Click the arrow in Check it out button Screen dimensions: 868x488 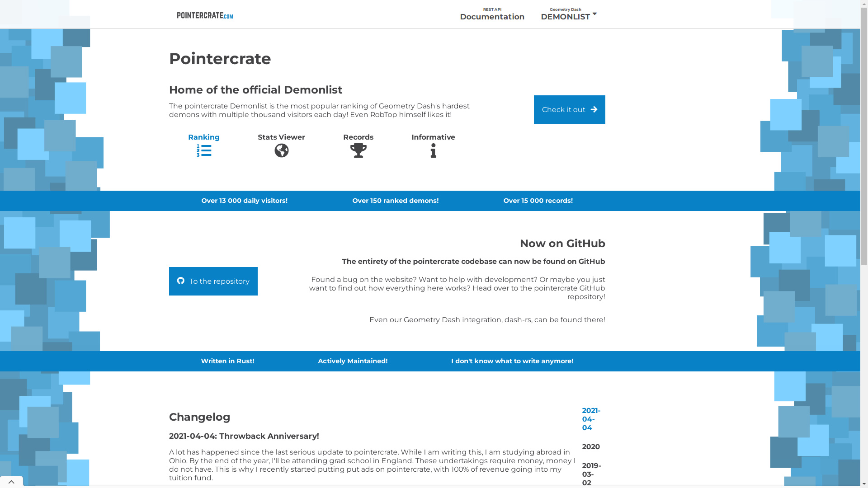594,109
